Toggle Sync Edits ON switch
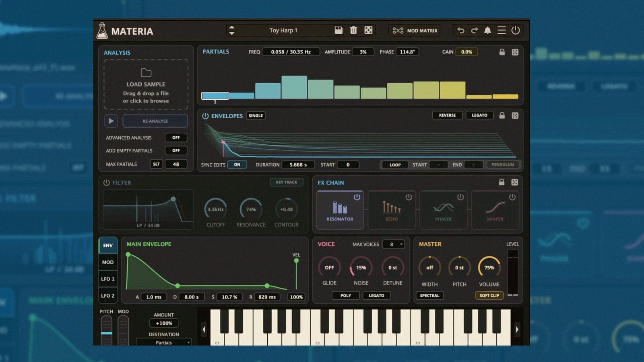The height and width of the screenshot is (362, 644). pos(237,165)
